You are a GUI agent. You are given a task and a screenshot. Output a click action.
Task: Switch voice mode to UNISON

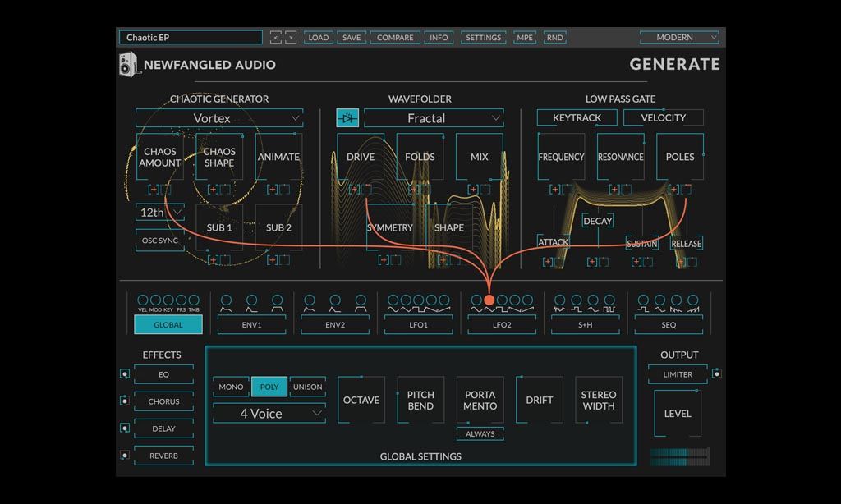pyautogui.click(x=308, y=387)
